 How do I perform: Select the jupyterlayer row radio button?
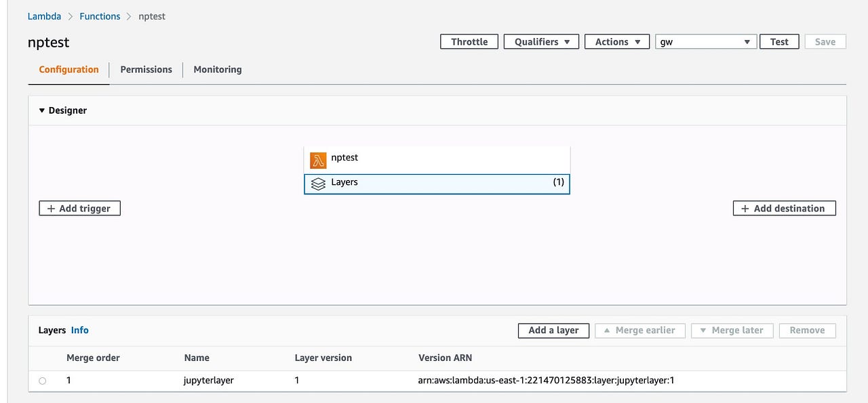(x=42, y=381)
